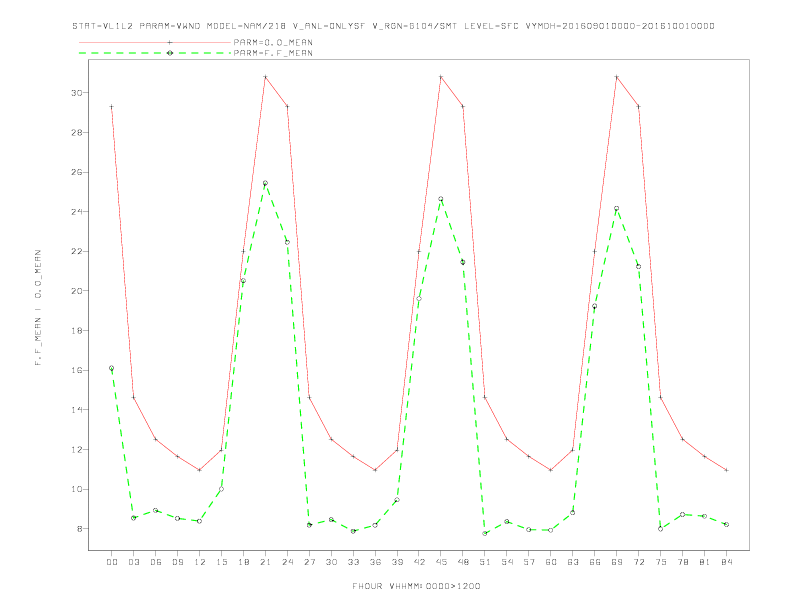Click y-axis tick label 22
The image size is (792, 612).
click(76, 251)
